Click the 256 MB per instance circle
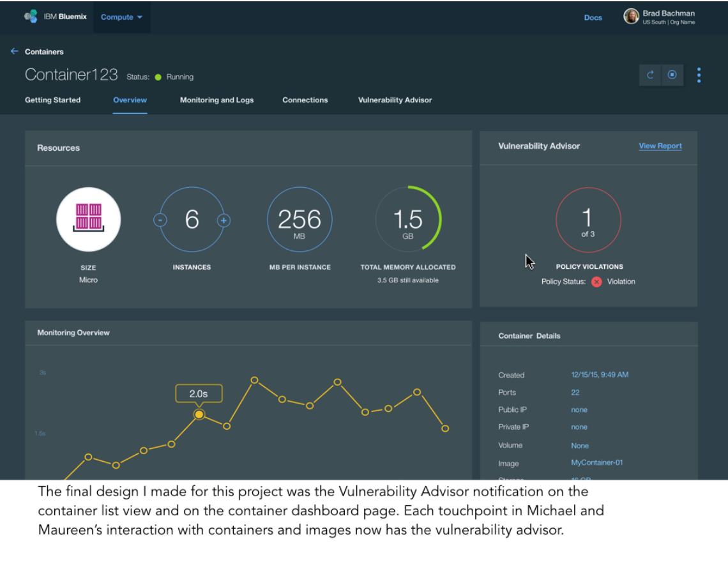Image resolution: width=728 pixels, height=562 pixels. click(300, 219)
